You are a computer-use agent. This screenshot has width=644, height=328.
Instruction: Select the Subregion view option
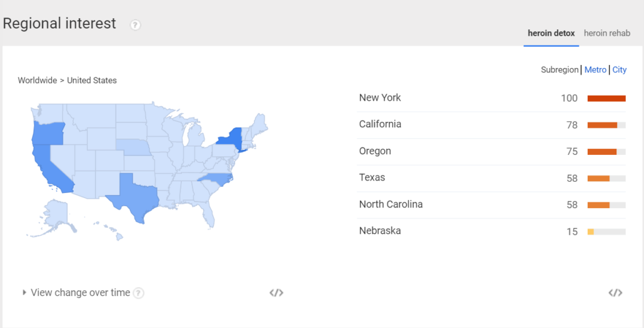pyautogui.click(x=560, y=70)
